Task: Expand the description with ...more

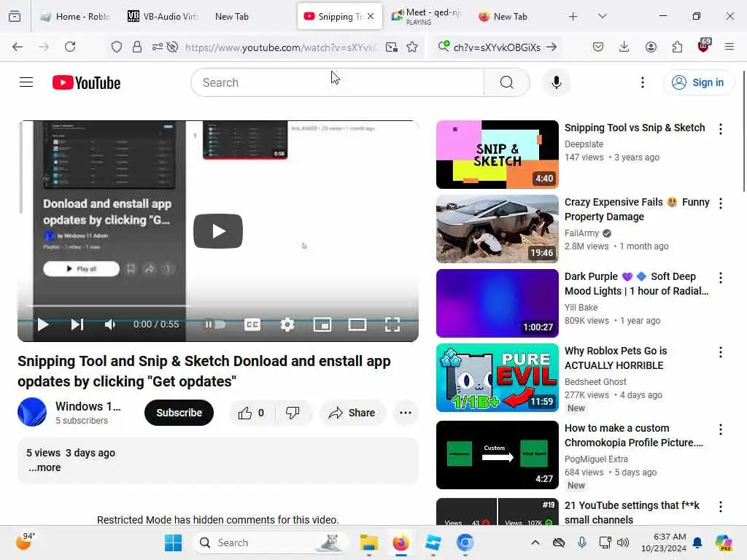Action: click(44, 467)
